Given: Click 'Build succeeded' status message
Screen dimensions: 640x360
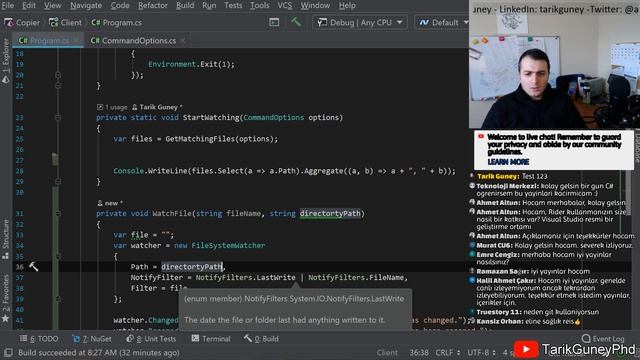Looking at the screenshot, I should pyautogui.click(x=99, y=353).
